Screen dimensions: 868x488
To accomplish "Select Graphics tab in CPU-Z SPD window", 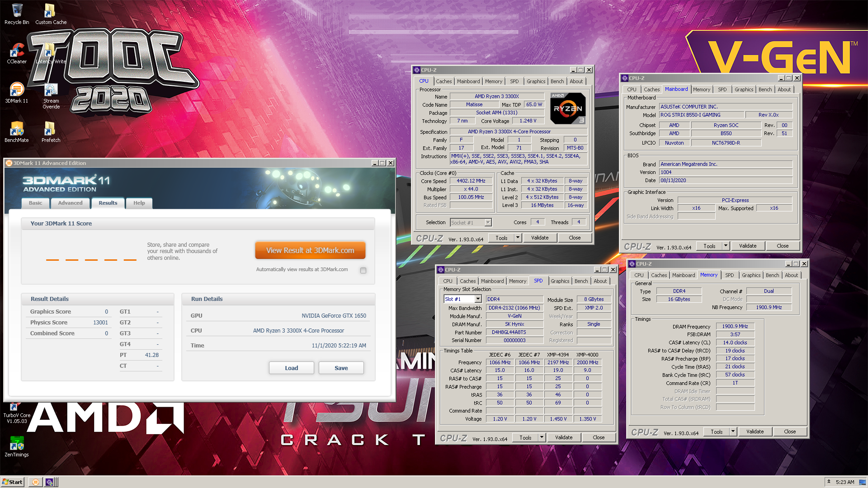I will [x=560, y=281].
